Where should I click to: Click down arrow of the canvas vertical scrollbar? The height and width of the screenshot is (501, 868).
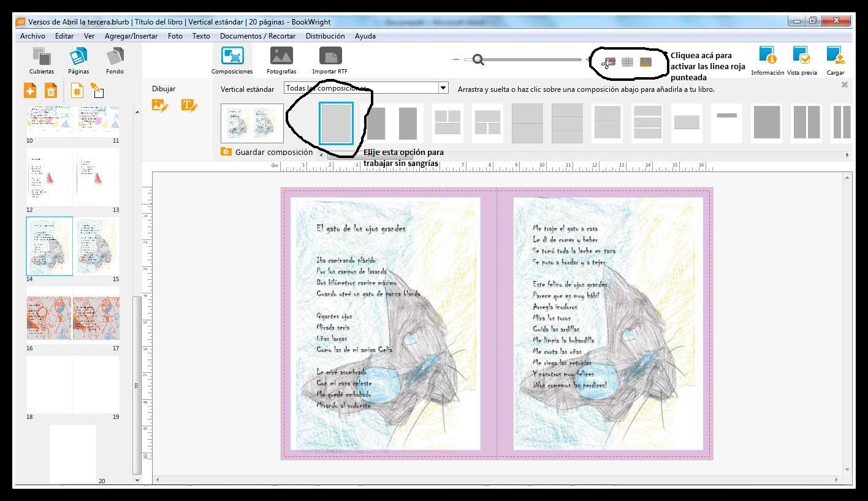pyautogui.click(x=848, y=470)
